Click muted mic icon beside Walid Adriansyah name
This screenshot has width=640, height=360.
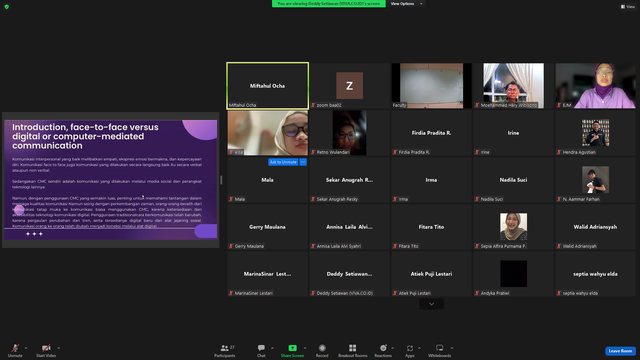pyautogui.click(x=559, y=246)
